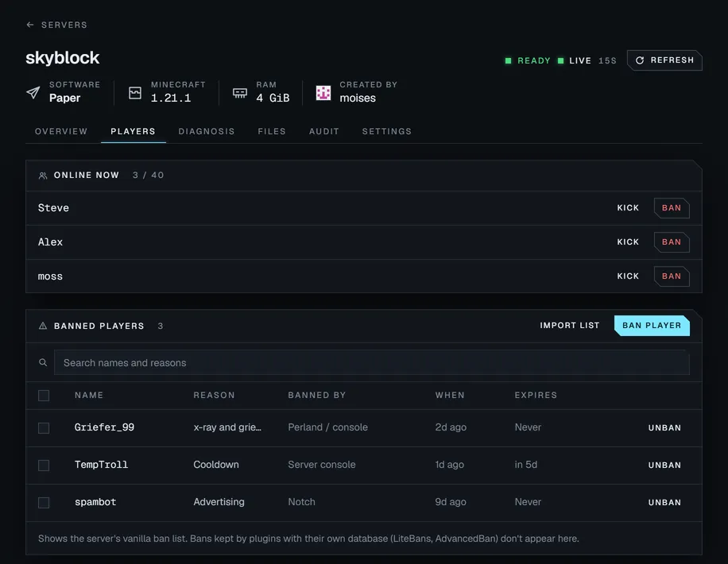The image size is (728, 564).
Task: Click the '1.21.1' Minecraft version value
Action: click(x=171, y=98)
